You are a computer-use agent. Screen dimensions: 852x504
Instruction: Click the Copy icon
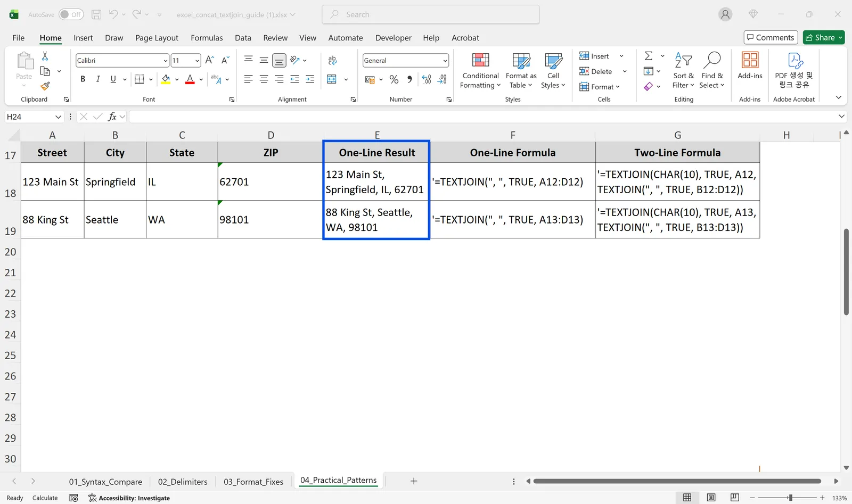45,71
